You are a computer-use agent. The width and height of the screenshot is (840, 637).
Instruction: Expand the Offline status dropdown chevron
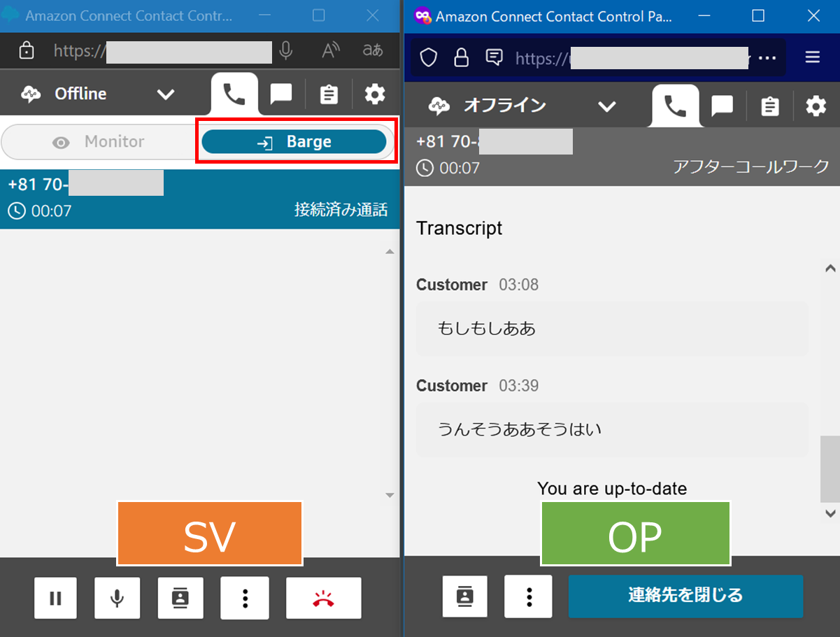[166, 94]
